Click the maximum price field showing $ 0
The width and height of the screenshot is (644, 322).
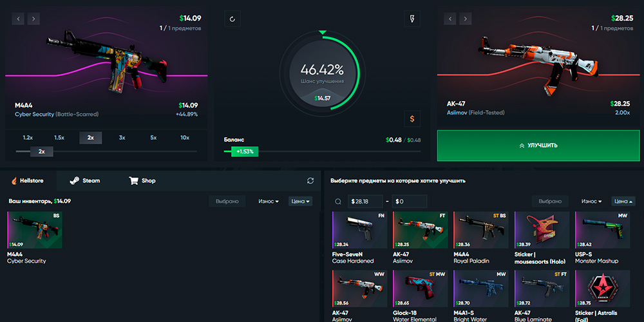[x=410, y=201]
